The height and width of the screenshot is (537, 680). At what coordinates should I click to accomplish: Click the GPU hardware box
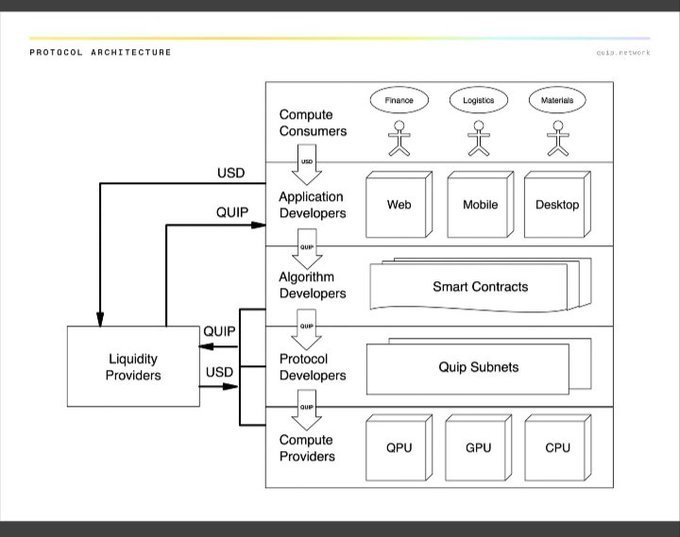tap(478, 448)
